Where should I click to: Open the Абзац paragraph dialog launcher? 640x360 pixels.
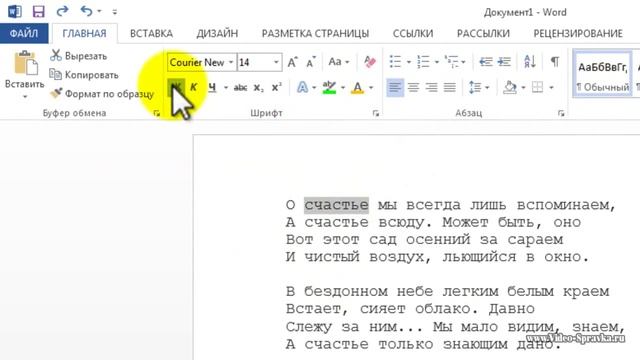pos(561,113)
